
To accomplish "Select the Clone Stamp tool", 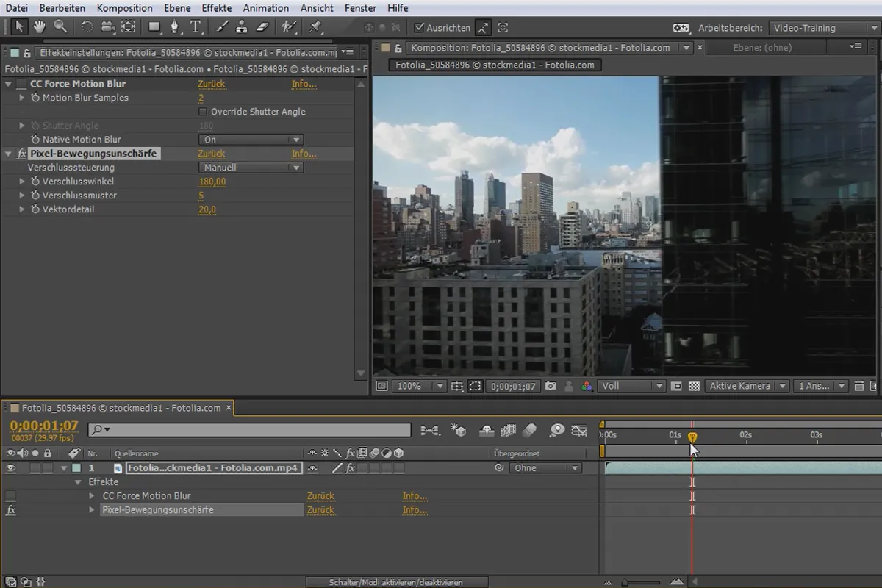I will [243, 27].
